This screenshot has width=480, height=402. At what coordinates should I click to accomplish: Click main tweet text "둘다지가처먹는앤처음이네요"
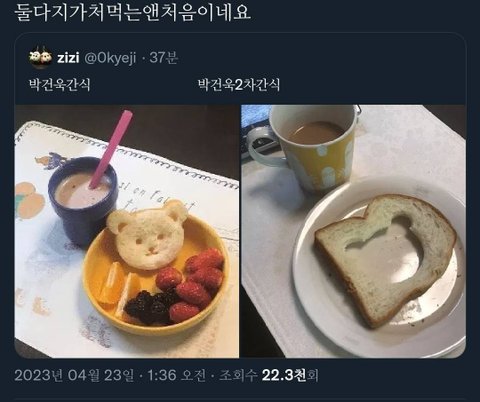click(x=133, y=13)
